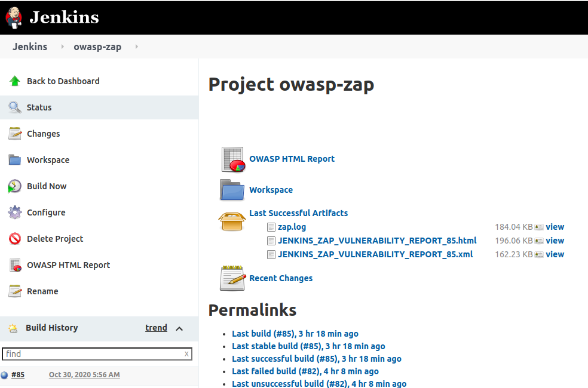Open build #85 in history

coord(18,374)
